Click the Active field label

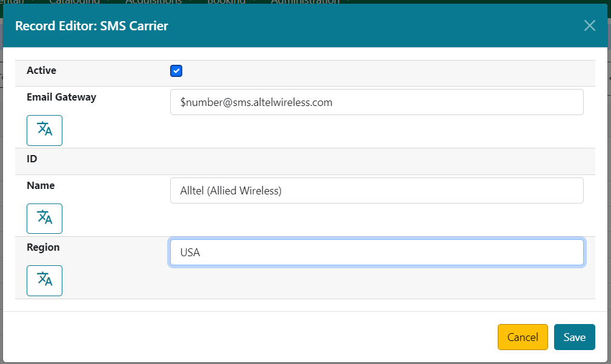point(41,71)
